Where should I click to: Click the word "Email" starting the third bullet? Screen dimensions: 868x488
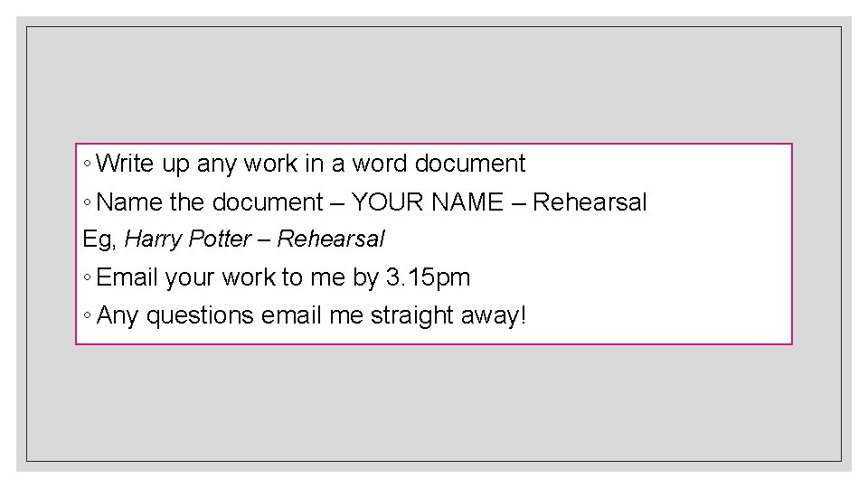(127, 277)
